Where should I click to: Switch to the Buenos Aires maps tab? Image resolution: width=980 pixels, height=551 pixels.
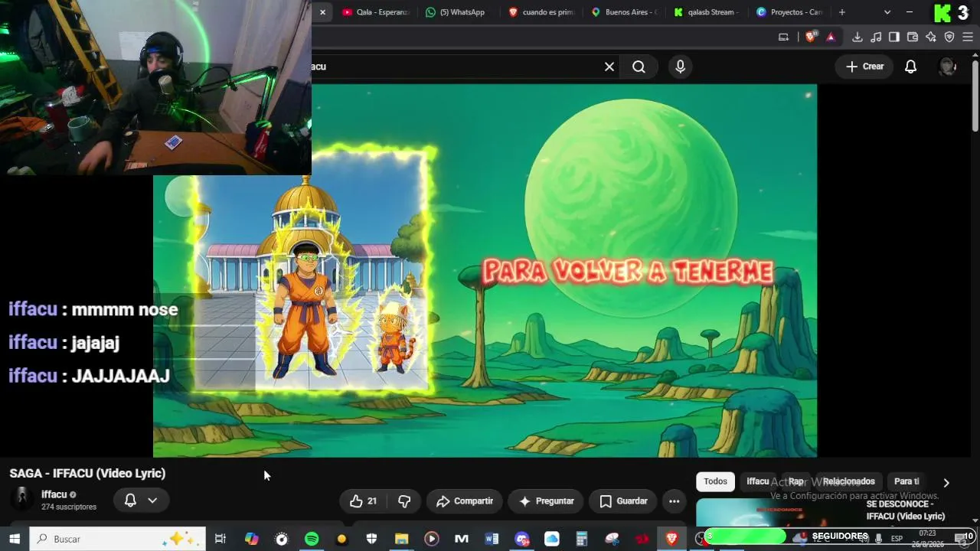click(x=623, y=12)
